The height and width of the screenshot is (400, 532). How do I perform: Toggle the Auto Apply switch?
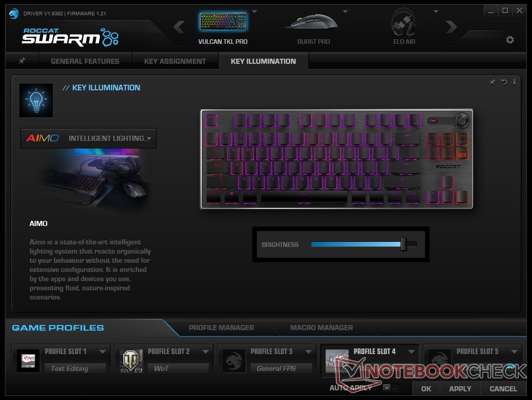click(391, 387)
